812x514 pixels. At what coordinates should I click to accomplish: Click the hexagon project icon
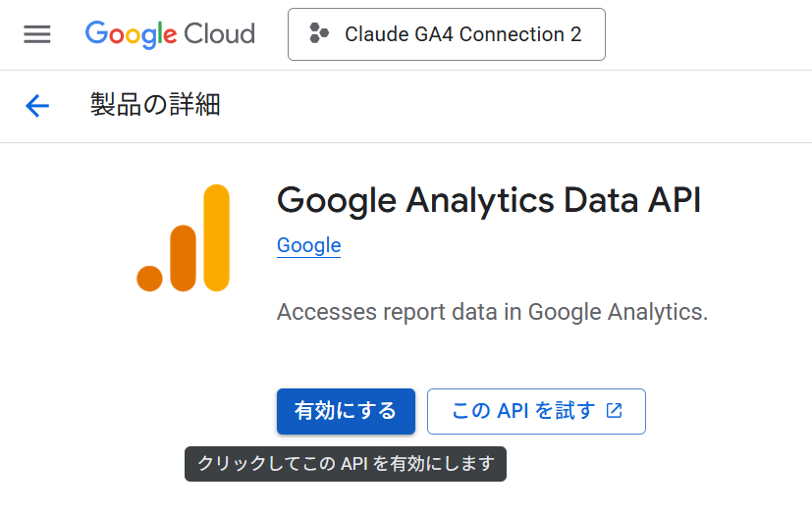point(319,33)
